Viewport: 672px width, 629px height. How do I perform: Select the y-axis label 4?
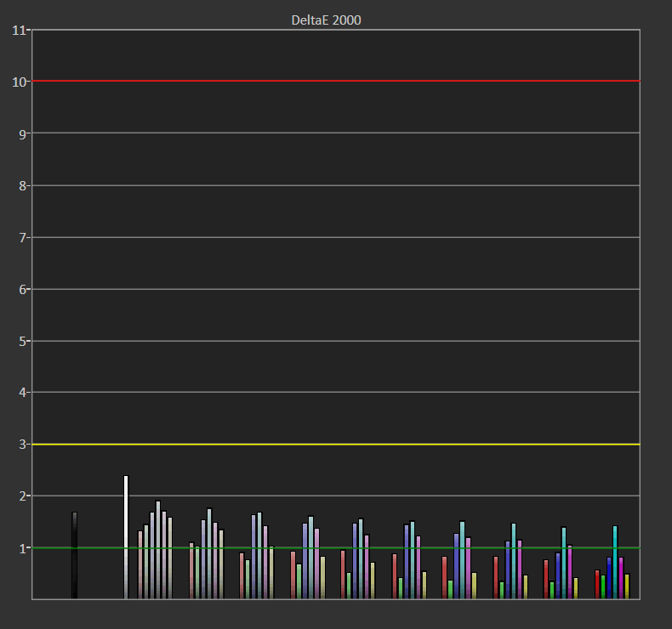coord(22,392)
